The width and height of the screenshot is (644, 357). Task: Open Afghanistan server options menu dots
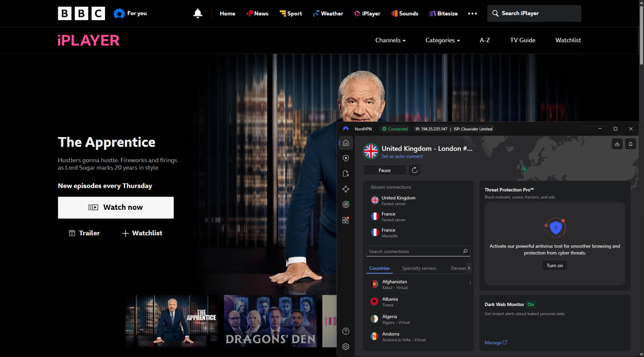(x=470, y=282)
